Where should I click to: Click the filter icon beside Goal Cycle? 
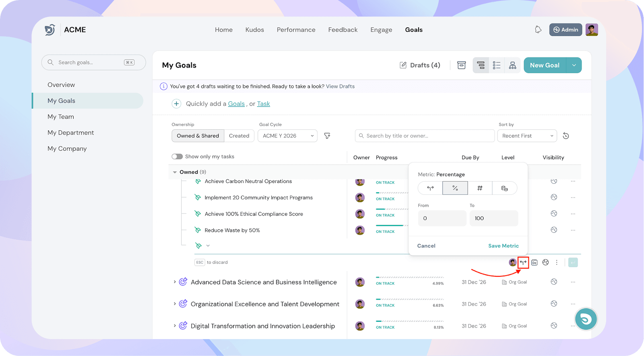coord(327,136)
